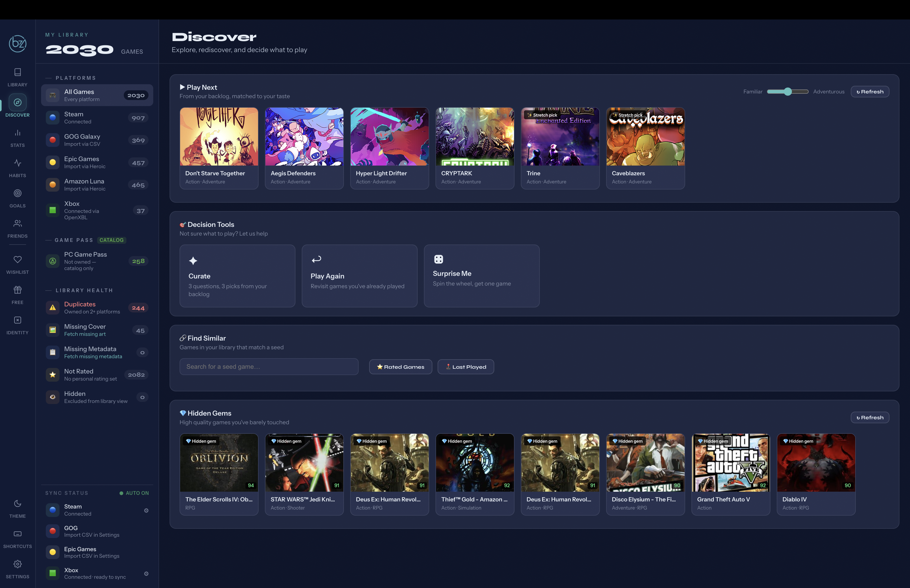Open the Stats bar chart icon

coord(18,133)
